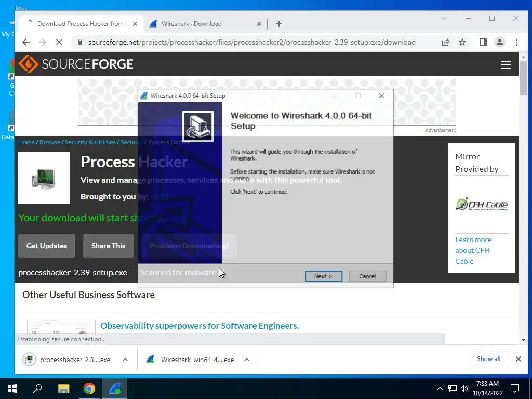The width and height of the screenshot is (532, 399).
Task: Open Chrome three-dot menu
Action: (516, 42)
